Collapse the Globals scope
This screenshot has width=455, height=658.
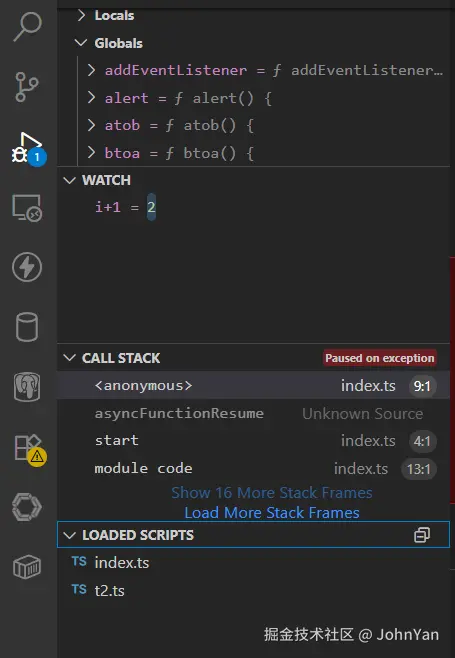coord(81,43)
